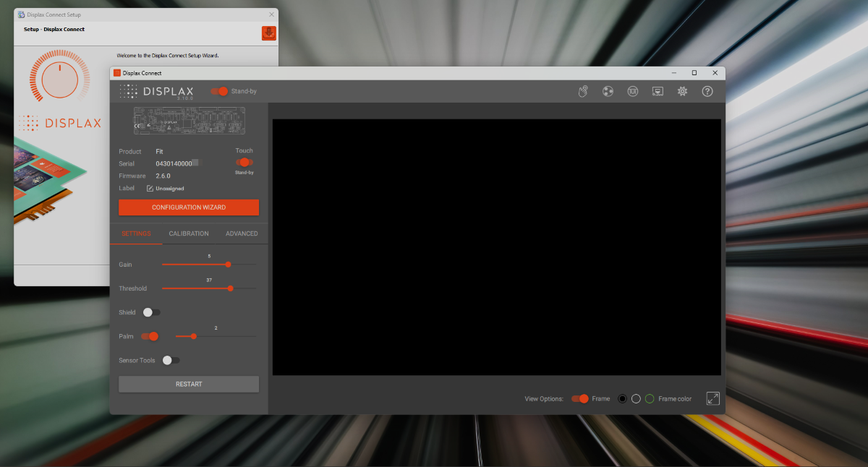
Task: Click the Displax Connect title bar app icon
Action: click(117, 73)
